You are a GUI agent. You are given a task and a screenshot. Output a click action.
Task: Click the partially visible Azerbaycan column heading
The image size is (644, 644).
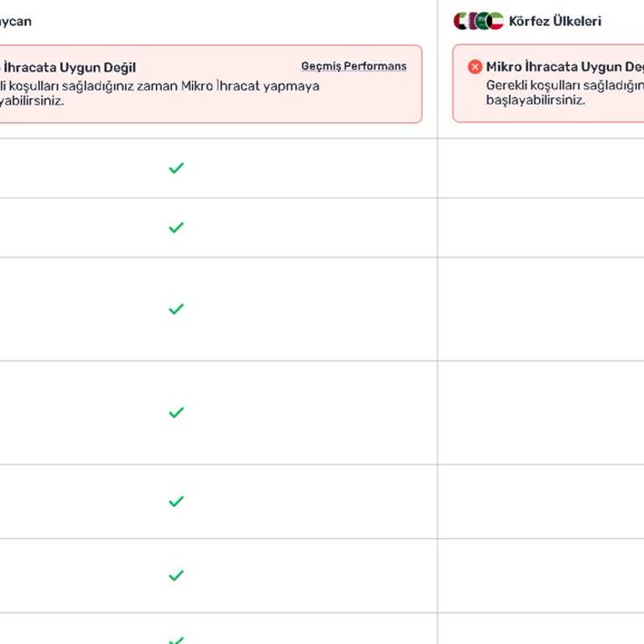(15, 21)
